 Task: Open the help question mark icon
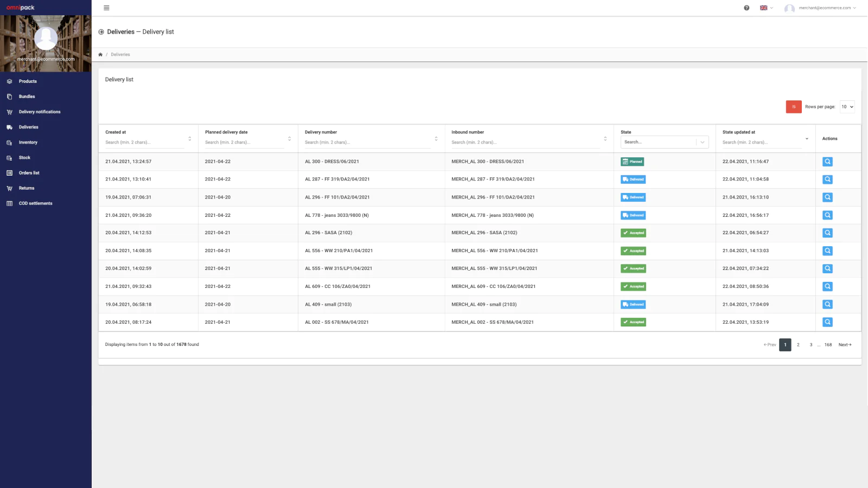coord(746,8)
